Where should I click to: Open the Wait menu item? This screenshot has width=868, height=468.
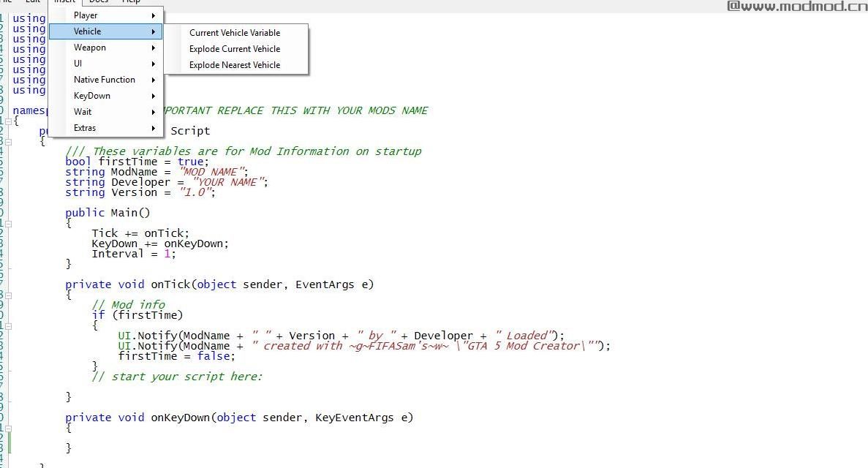83,112
